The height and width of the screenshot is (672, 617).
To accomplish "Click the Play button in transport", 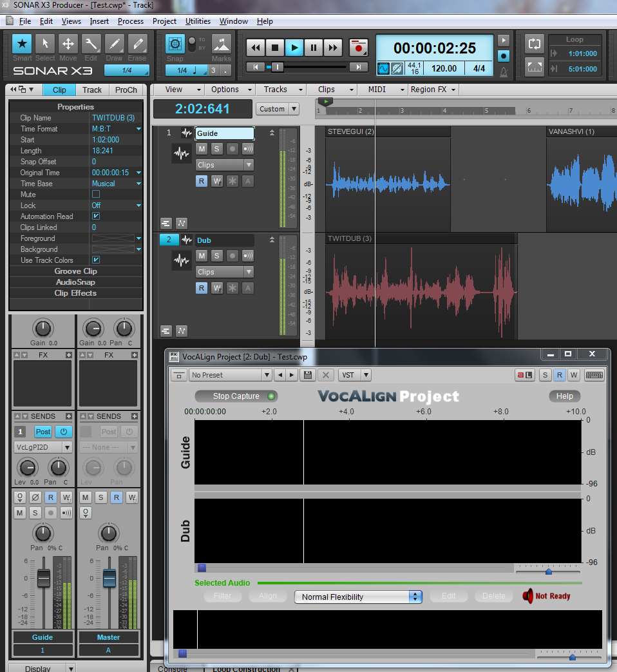I will click(x=294, y=47).
